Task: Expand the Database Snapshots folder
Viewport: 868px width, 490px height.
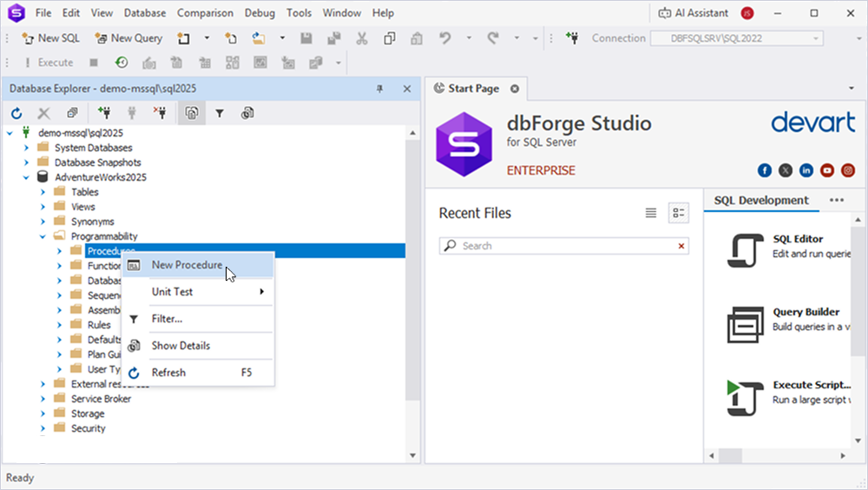Action: click(26, 162)
